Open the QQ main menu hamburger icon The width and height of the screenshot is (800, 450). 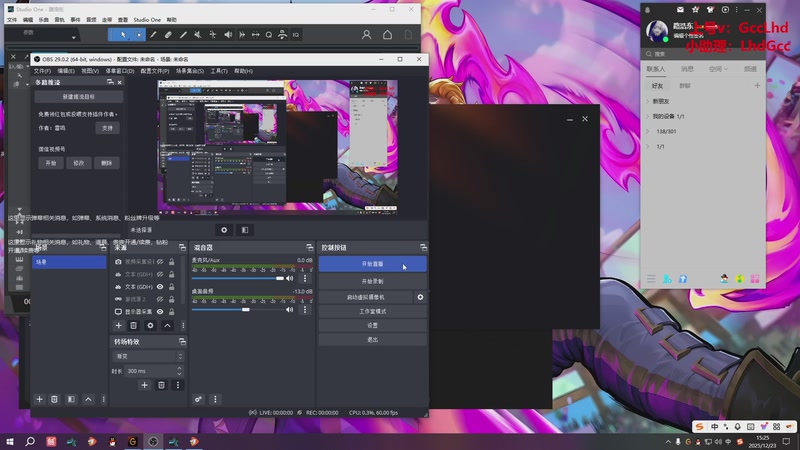pyautogui.click(x=651, y=279)
